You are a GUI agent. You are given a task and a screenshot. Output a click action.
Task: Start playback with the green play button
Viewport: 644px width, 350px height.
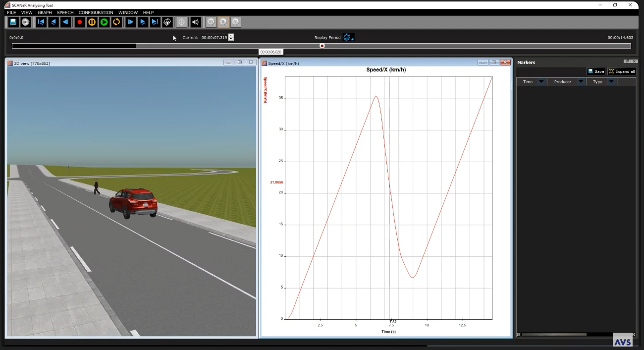click(x=104, y=22)
